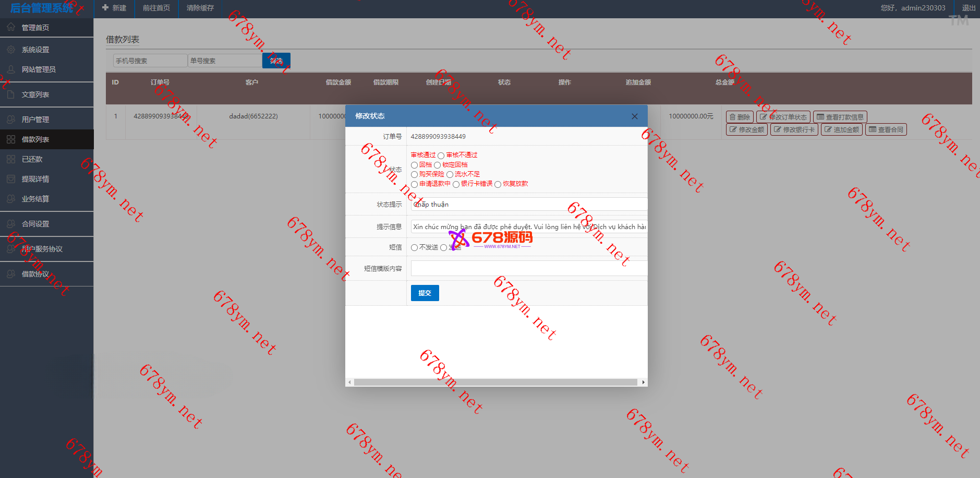The width and height of the screenshot is (980, 478).
Task: Click the user icon beside 网站管理员
Action: 11,69
